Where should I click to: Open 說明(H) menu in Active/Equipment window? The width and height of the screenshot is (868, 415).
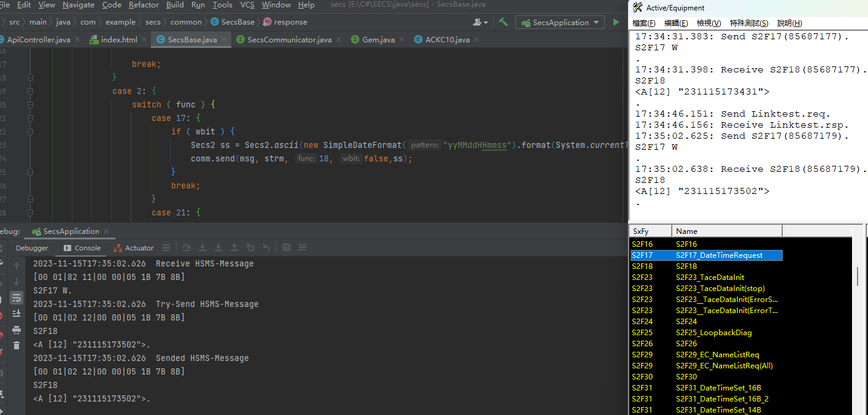click(x=789, y=23)
